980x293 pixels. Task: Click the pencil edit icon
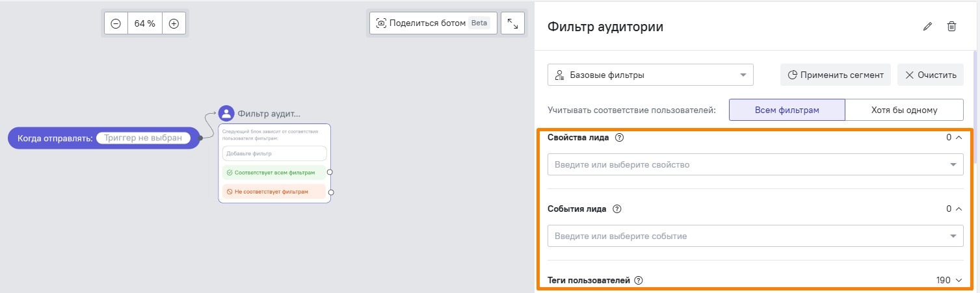click(x=927, y=27)
